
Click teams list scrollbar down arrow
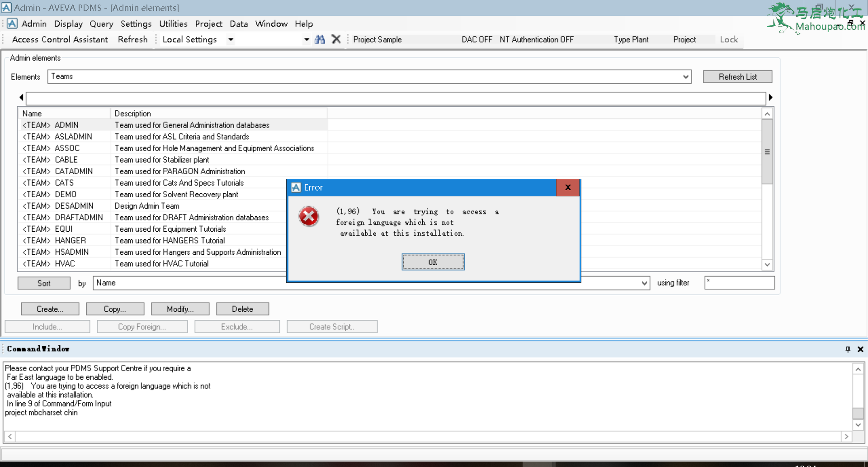click(x=767, y=265)
